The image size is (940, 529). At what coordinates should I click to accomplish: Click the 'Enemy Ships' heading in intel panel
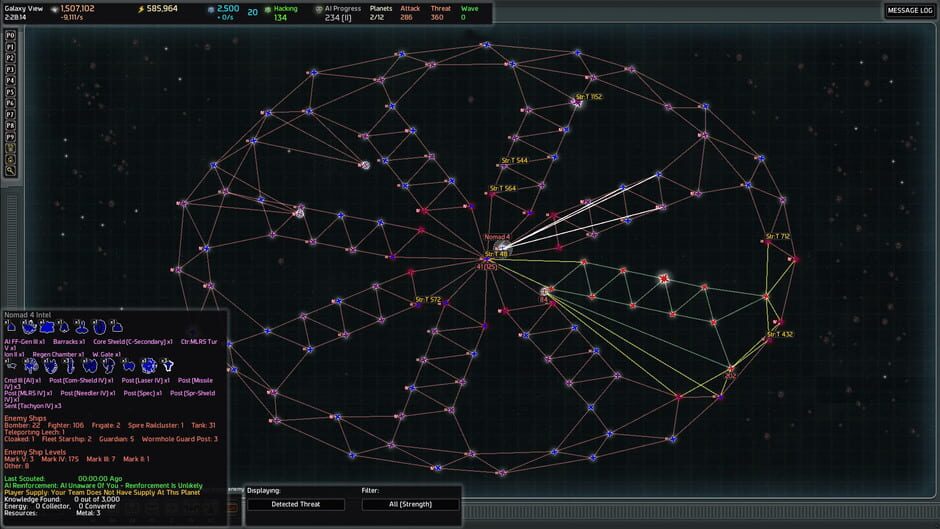25,418
